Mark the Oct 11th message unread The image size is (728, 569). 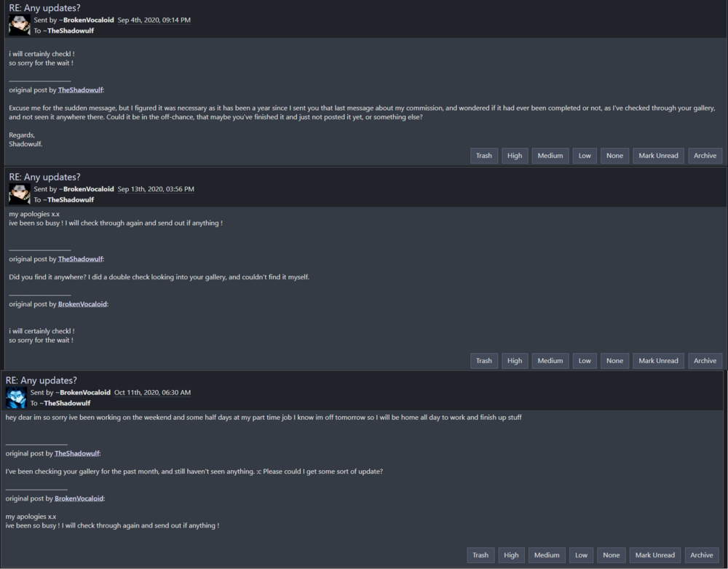click(654, 555)
